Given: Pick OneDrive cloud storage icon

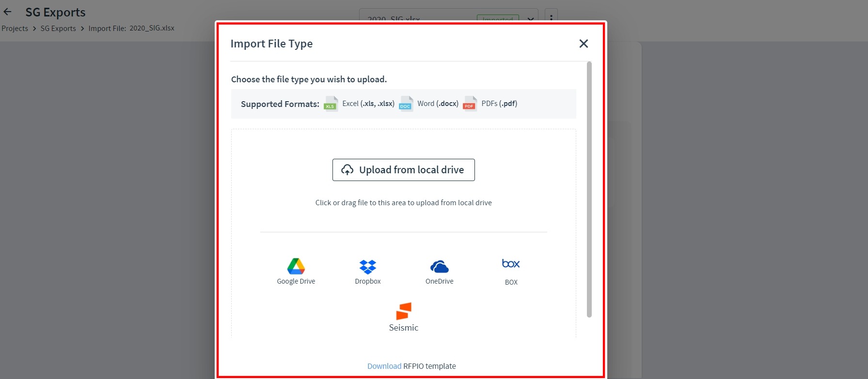Looking at the screenshot, I should pos(439,266).
